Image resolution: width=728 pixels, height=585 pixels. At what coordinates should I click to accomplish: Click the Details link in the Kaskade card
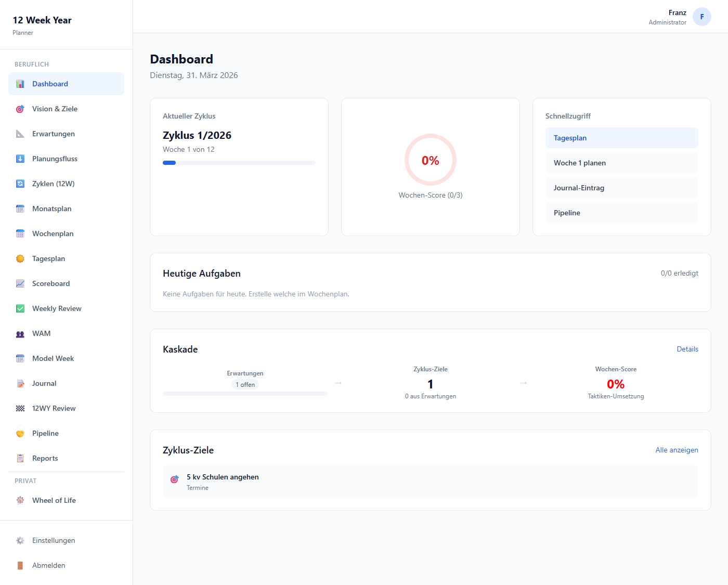[687, 349]
